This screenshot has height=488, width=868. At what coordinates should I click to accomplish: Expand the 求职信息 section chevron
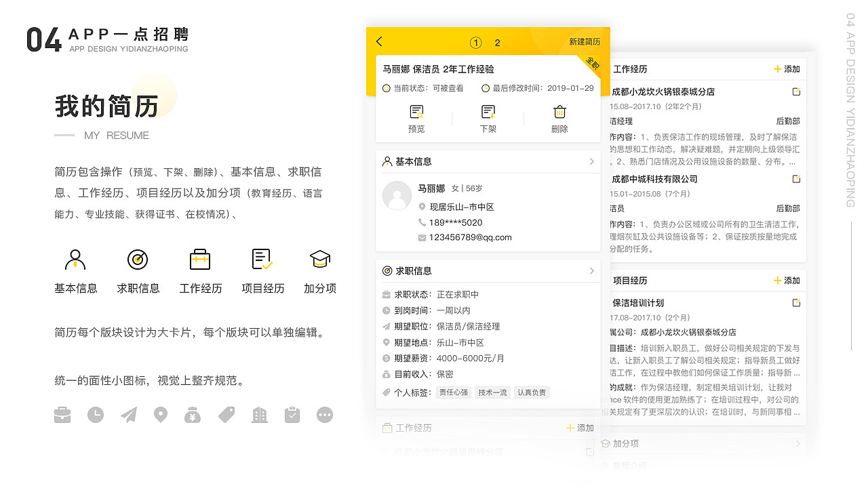tap(591, 270)
